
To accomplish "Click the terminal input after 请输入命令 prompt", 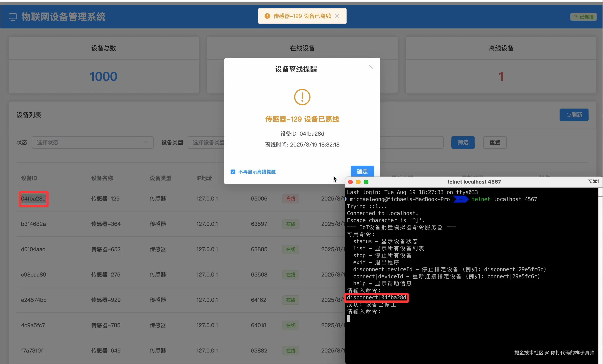I will tap(349, 318).
